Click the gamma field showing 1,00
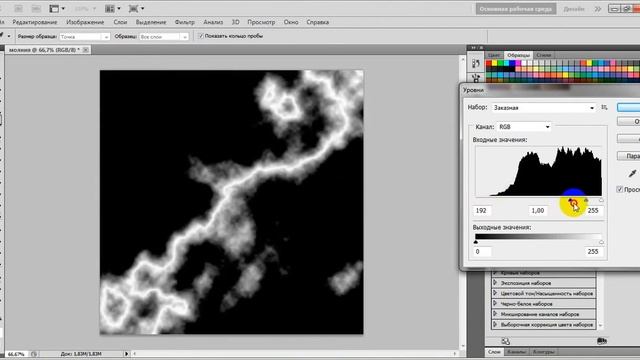This screenshot has width=640, height=360. [x=538, y=211]
